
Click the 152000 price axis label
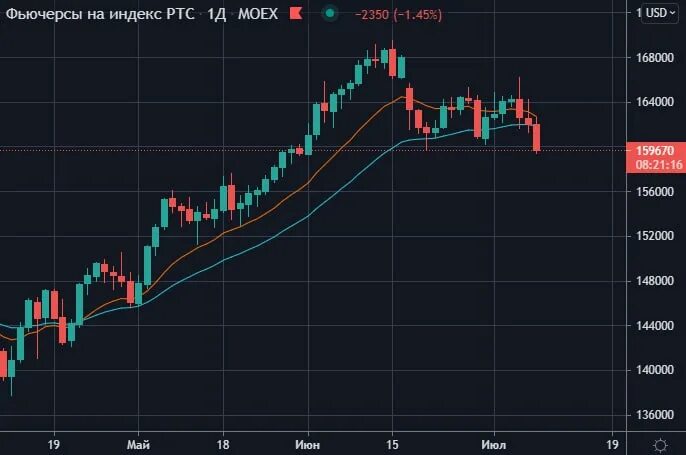tap(654, 236)
